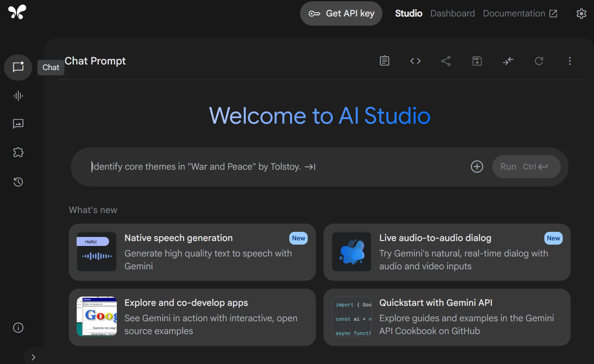
Task: Click the Google page apps thumbnail
Action: [97, 316]
